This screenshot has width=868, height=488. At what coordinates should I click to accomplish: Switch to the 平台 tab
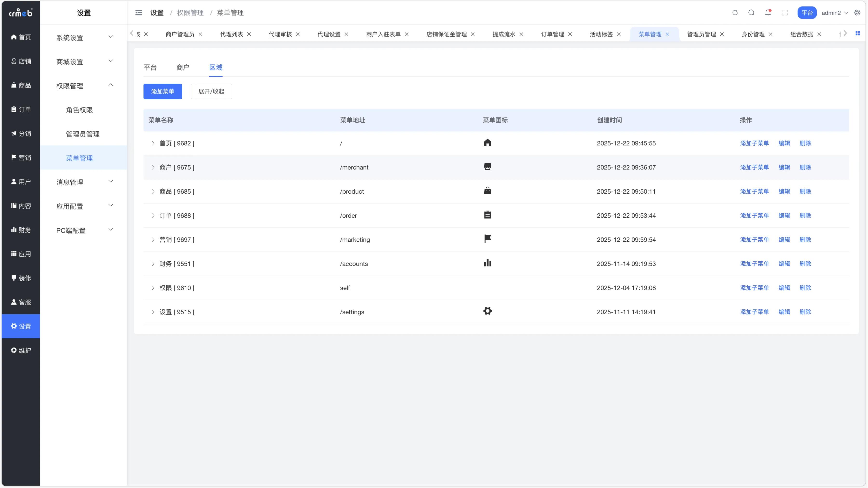150,68
